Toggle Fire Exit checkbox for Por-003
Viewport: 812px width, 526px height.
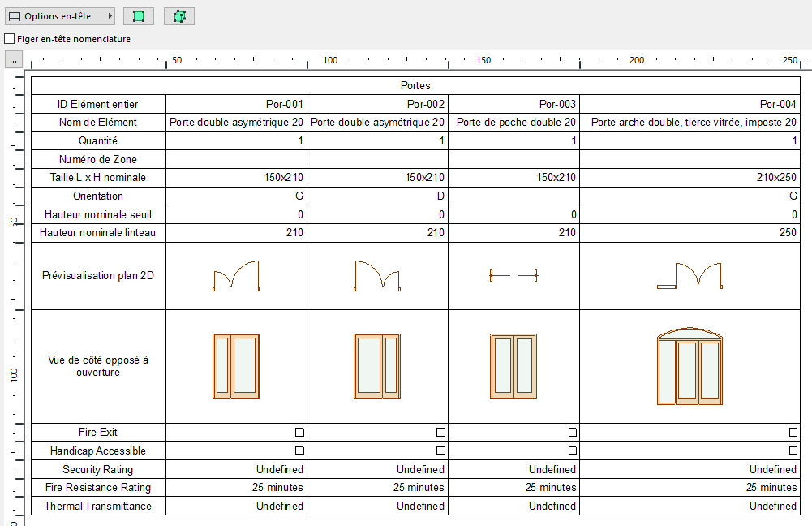pyautogui.click(x=572, y=432)
